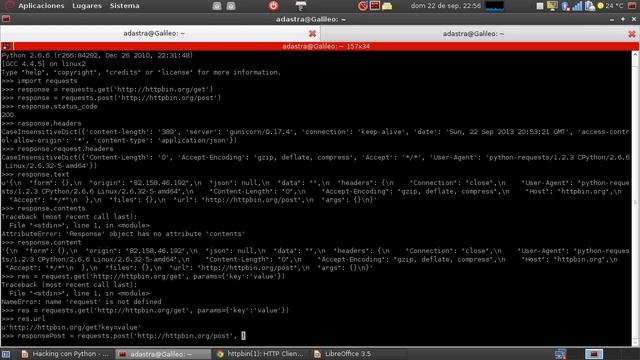
Task: Click the 'NameError: name request' line
Action: pos(82,302)
